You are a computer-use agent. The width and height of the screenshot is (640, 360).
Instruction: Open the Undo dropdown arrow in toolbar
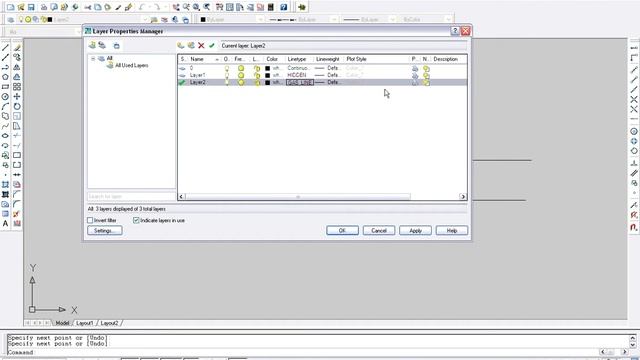click(149, 7)
